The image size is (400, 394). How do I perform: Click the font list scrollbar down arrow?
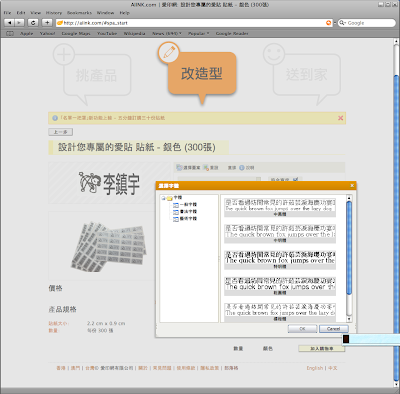coord(349,319)
